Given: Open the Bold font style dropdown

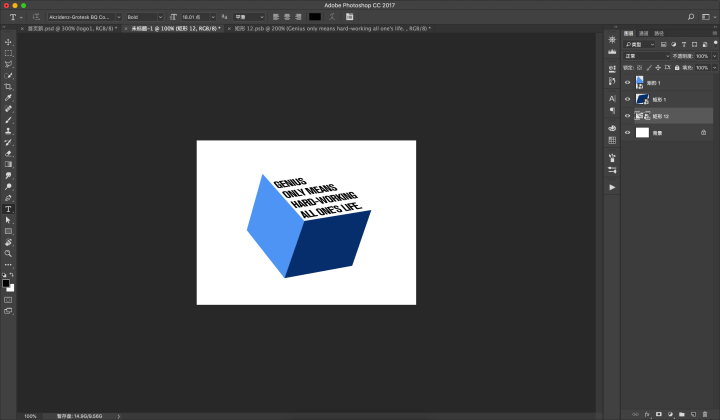Looking at the screenshot, I should [144, 17].
